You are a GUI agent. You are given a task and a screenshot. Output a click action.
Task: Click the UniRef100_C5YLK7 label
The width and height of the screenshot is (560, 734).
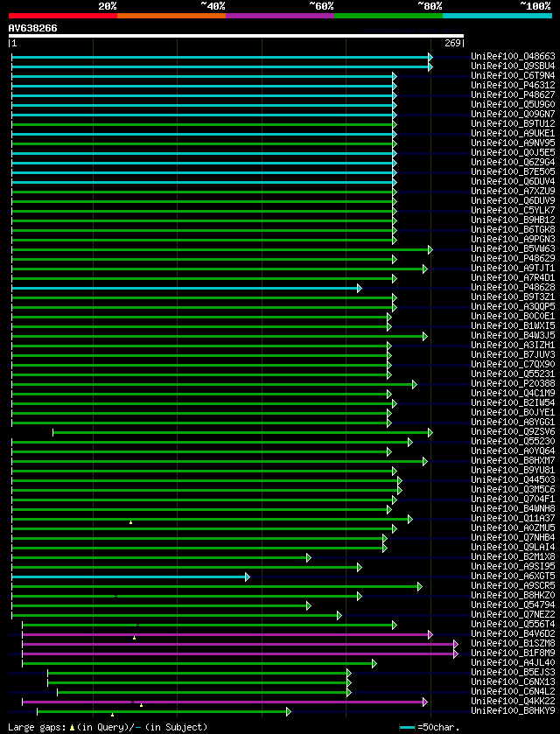click(513, 210)
